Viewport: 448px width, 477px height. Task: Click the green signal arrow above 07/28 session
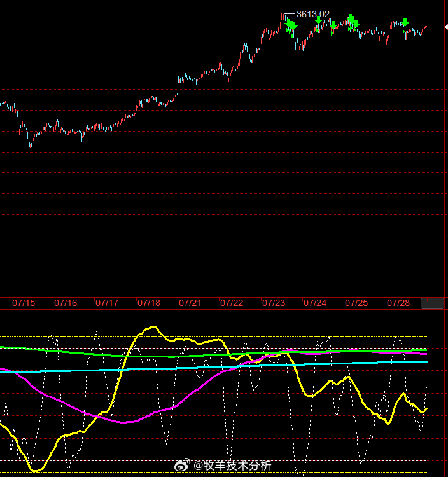(405, 22)
